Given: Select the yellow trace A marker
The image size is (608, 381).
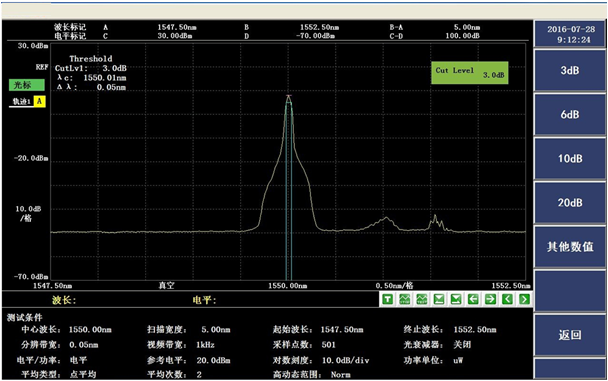Looking at the screenshot, I should click(x=39, y=102).
